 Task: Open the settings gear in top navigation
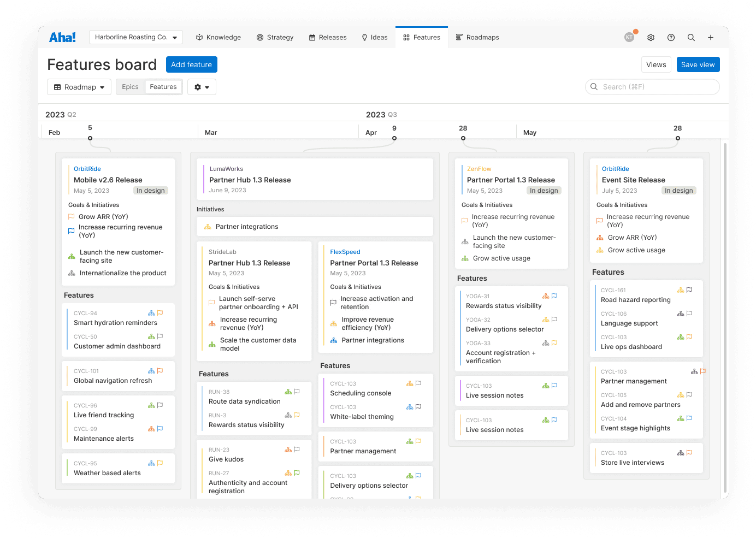point(651,38)
